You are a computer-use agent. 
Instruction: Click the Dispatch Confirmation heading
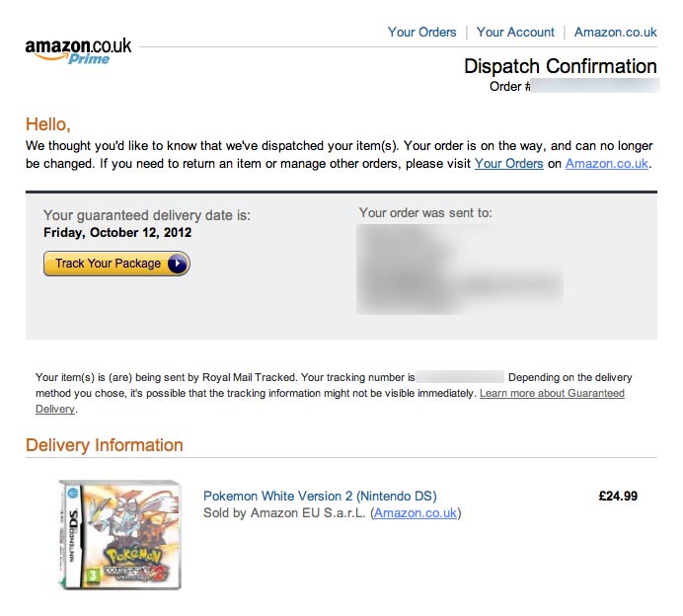point(561,67)
